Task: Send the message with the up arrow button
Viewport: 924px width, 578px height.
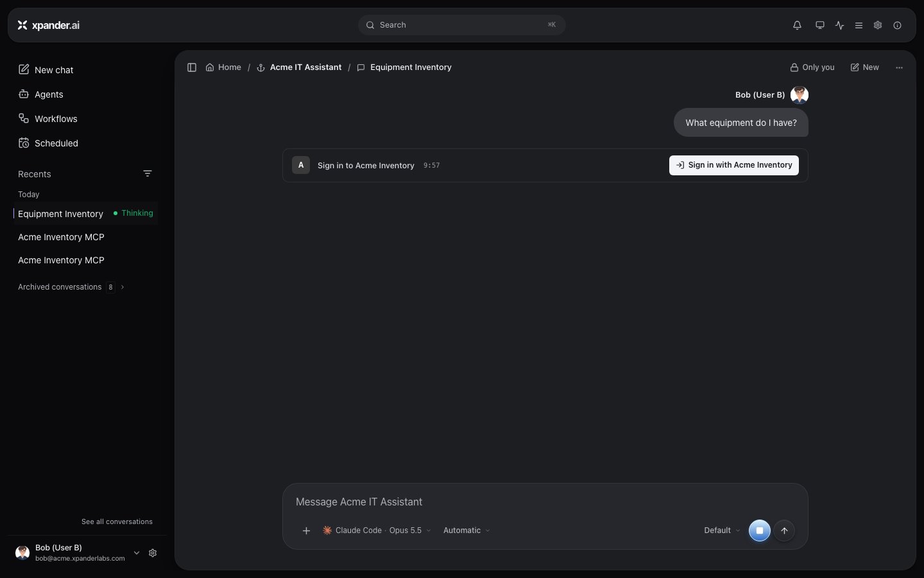Action: [x=784, y=530]
